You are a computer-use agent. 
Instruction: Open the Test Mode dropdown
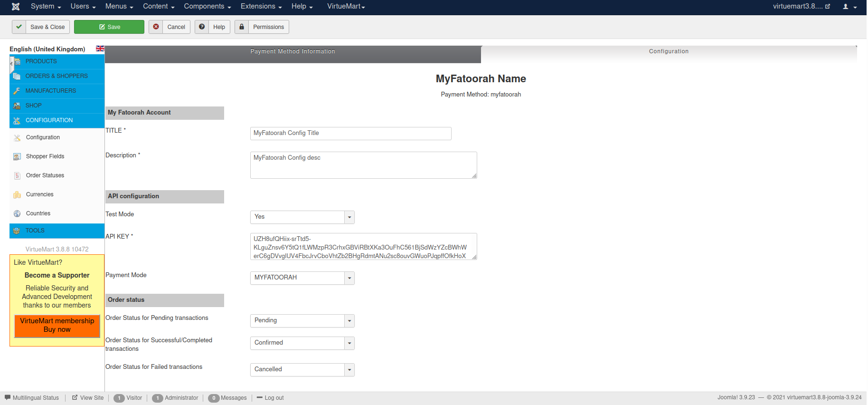point(349,217)
